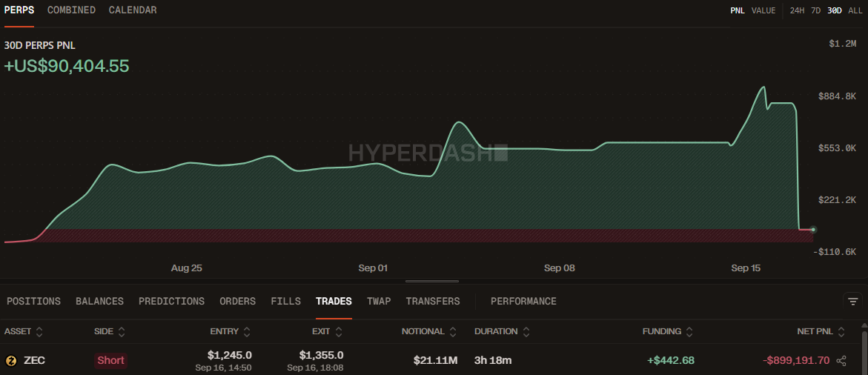Open the Fills tab
868x375 pixels.
(x=285, y=302)
